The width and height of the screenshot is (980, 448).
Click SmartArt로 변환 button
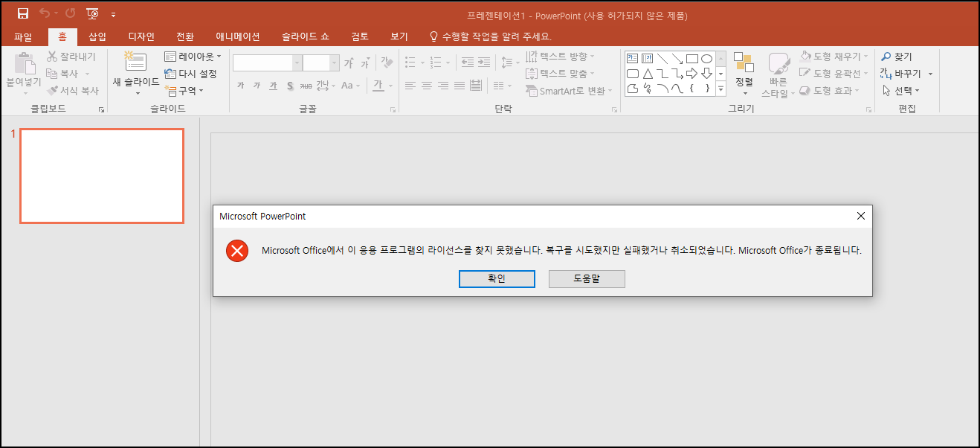click(x=569, y=91)
